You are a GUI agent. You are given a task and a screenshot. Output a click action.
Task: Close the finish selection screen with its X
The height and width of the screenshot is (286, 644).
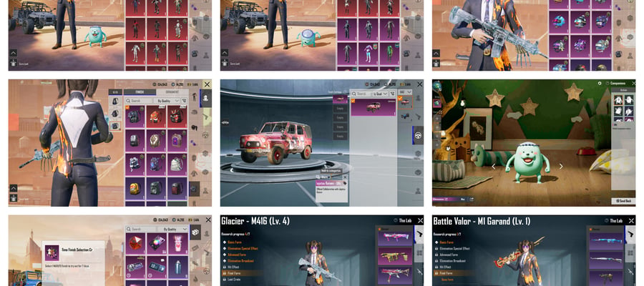[207, 220]
